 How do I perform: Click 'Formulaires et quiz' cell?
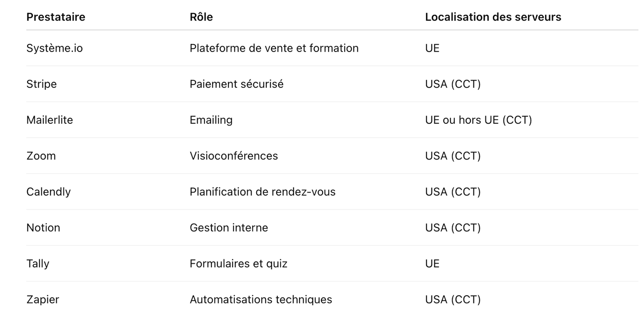pos(239,264)
